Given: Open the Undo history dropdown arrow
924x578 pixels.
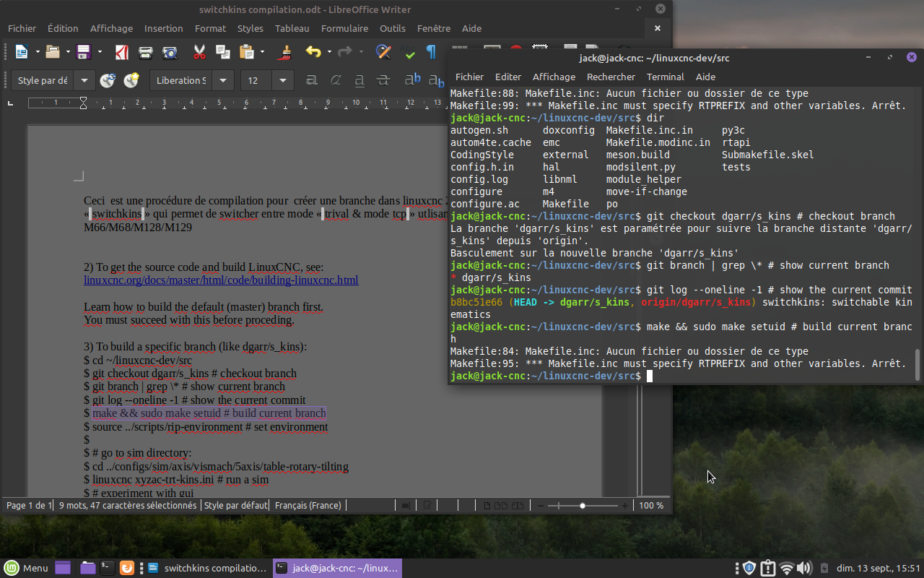Looking at the screenshot, I should click(329, 52).
